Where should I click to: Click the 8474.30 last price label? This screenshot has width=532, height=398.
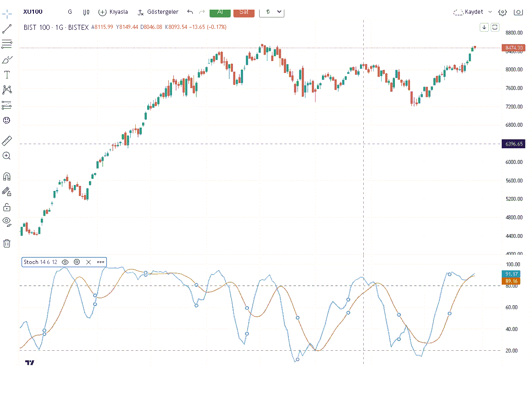[x=513, y=48]
